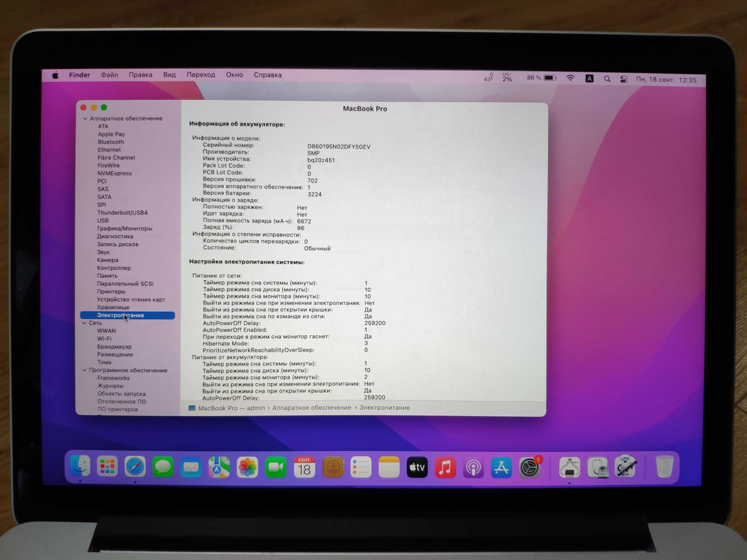This screenshot has width=747, height=560.
Task: Select Apple Pay in the sidebar
Action: [x=111, y=134]
